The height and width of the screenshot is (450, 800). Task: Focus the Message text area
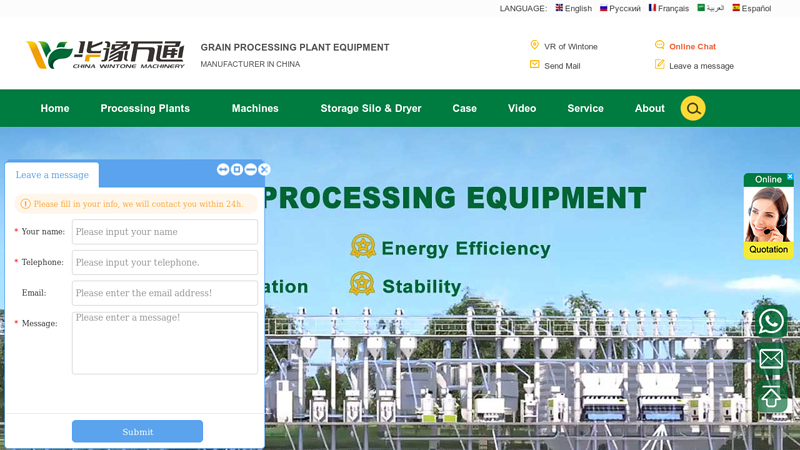[x=165, y=343]
